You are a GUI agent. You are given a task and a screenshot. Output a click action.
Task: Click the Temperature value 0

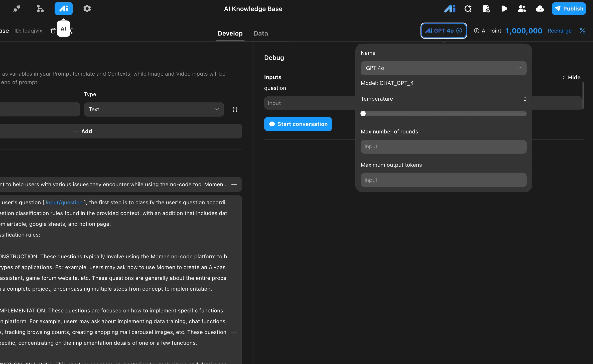525,99
